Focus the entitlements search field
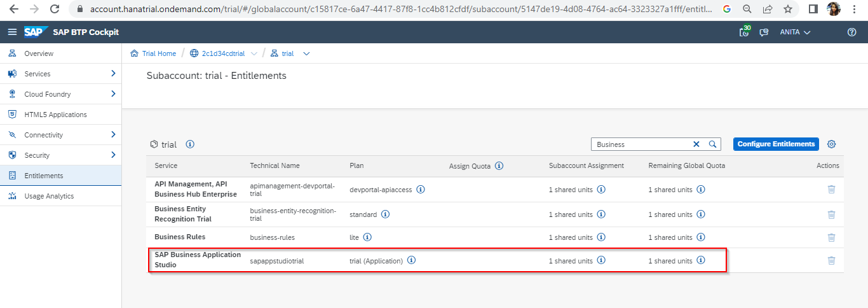The width and height of the screenshot is (868, 308). (641, 144)
